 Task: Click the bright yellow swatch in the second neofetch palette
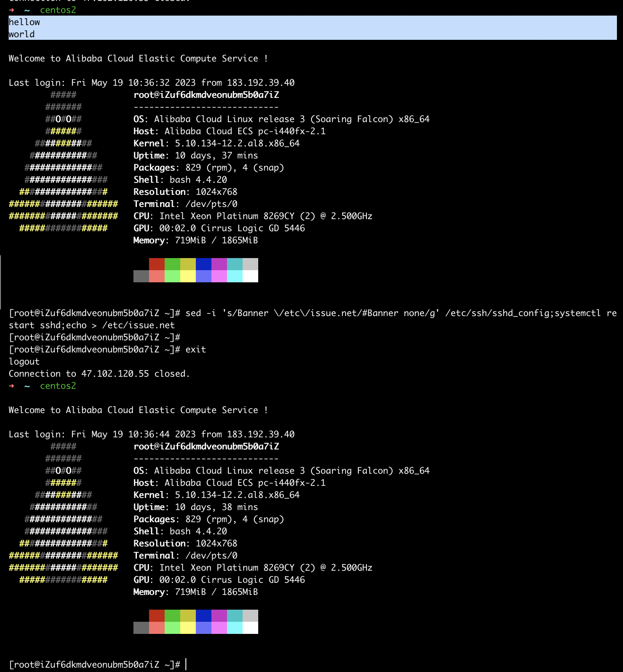click(x=188, y=628)
